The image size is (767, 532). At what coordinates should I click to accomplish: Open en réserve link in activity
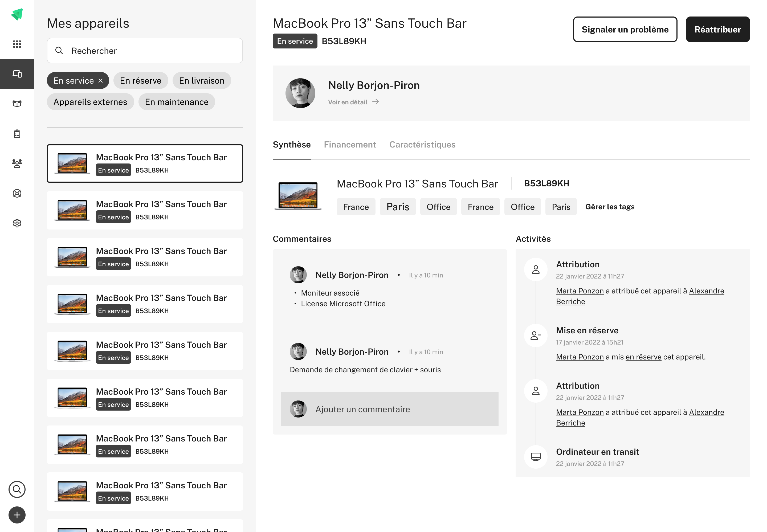[643, 357]
